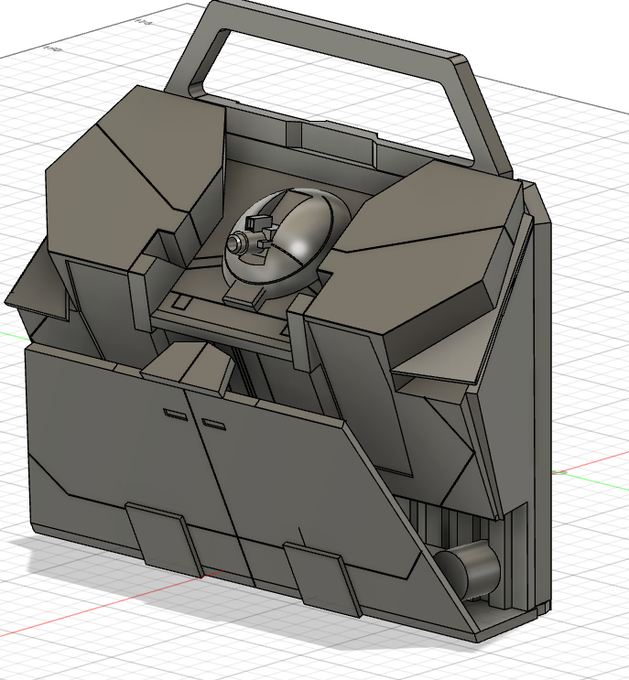The width and height of the screenshot is (629, 680).
Task: Select the central dome on the model
Action: [286, 243]
